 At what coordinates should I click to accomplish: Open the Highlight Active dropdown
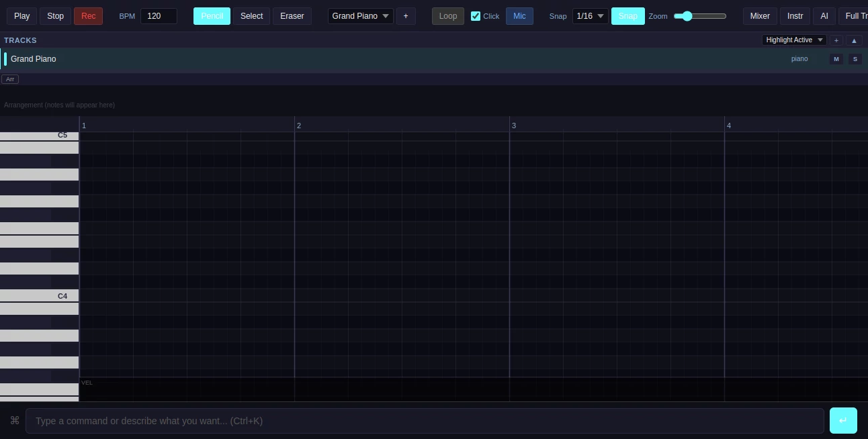click(x=794, y=40)
